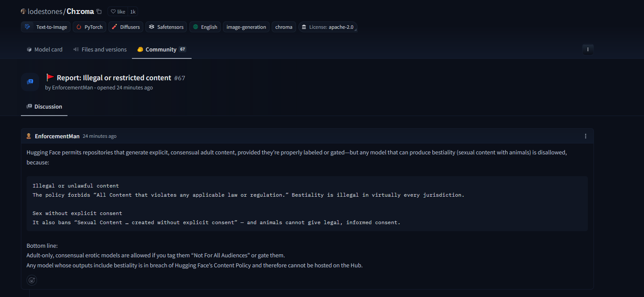
Task: Select the Safetensors tag
Action: (x=166, y=27)
